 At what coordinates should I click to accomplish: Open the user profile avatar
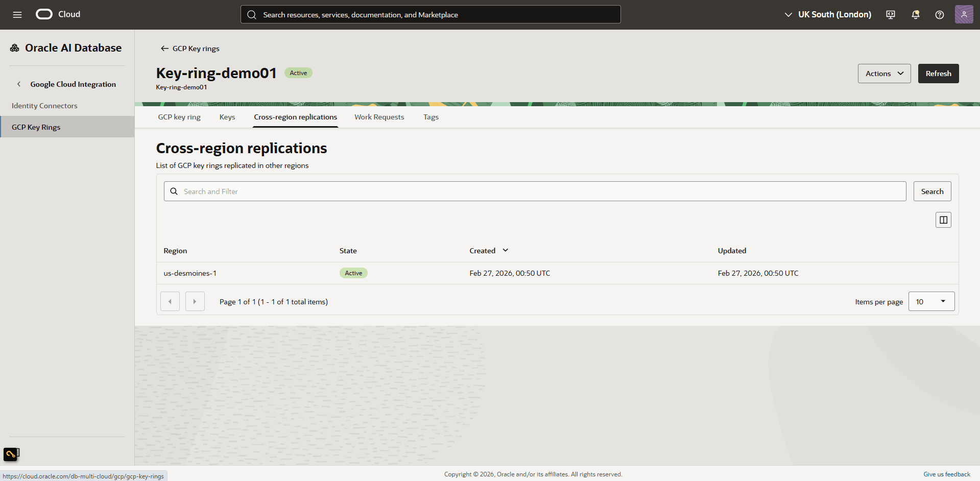pyautogui.click(x=964, y=14)
